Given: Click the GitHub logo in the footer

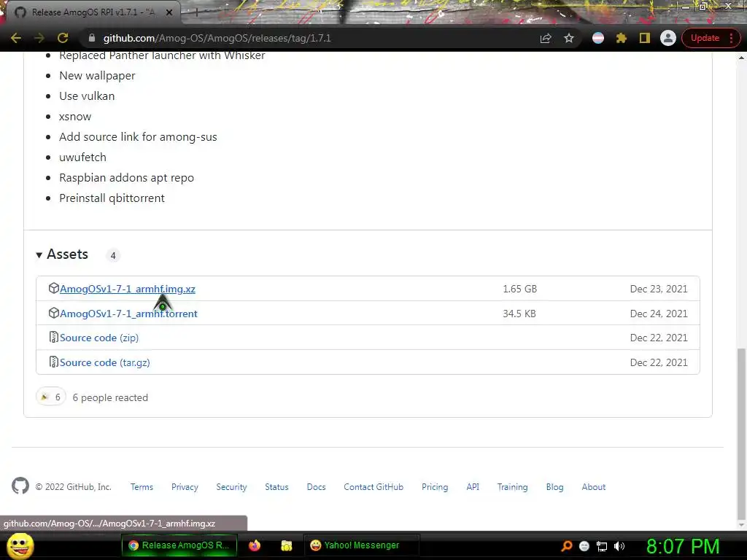Looking at the screenshot, I should 20,486.
